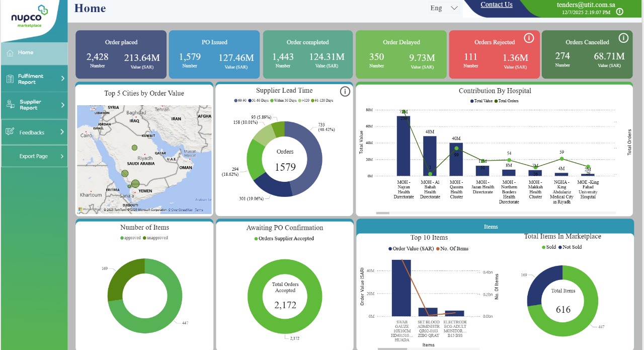Viewport: 644px width, 350px height.
Task: Click the info icon beside the timestamp
Action: pyautogui.click(x=619, y=12)
